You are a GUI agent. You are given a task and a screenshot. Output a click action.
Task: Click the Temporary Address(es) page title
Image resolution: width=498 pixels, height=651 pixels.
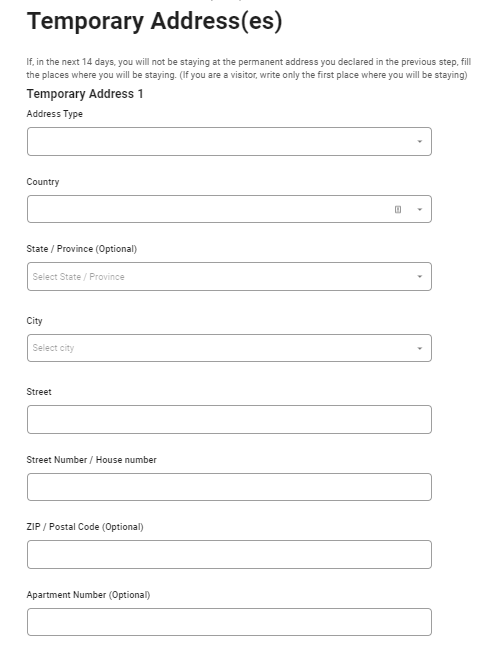pyautogui.click(x=155, y=21)
